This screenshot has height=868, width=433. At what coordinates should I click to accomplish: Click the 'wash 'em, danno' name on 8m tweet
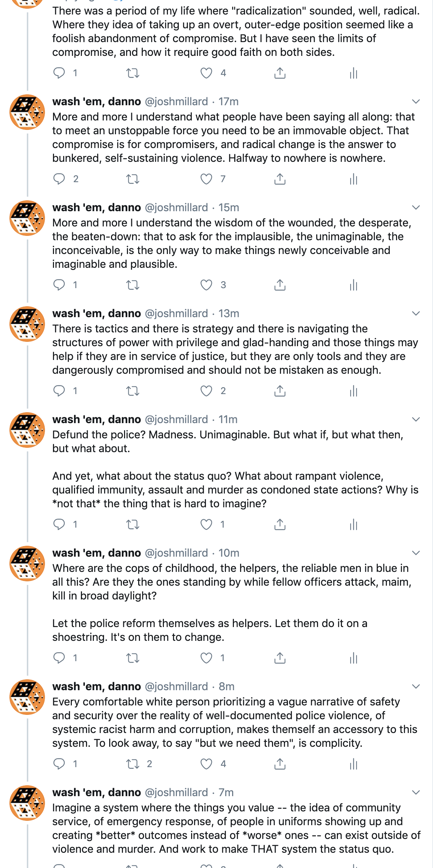pyautogui.click(x=96, y=687)
